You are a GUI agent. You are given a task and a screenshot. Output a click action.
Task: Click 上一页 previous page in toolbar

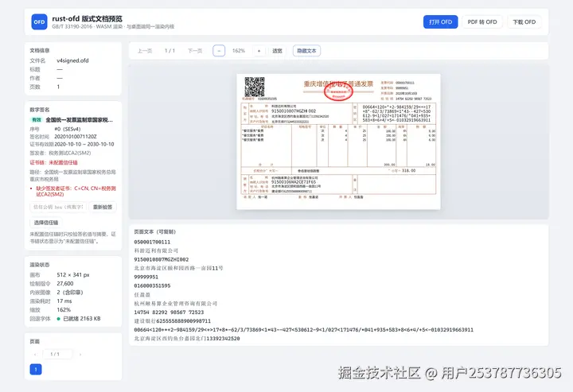(145, 51)
